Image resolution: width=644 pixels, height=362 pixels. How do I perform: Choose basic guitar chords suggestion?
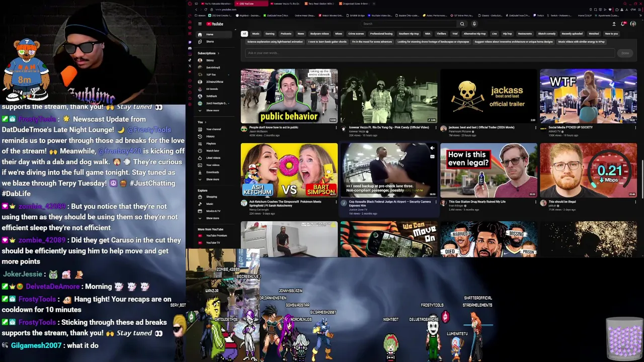point(328,42)
